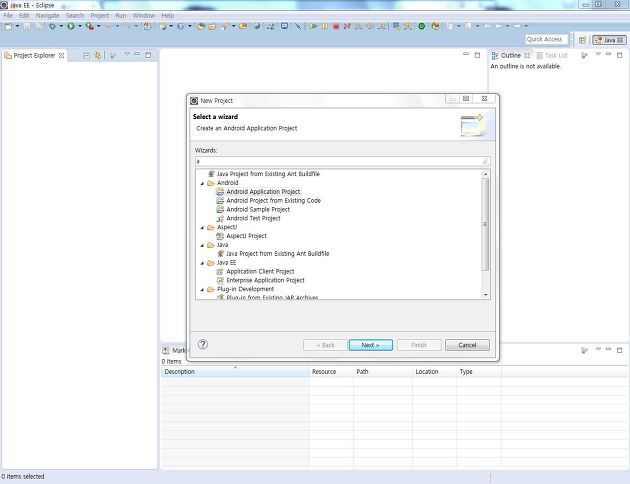Image resolution: width=630 pixels, height=484 pixels.
Task: Open the Project menu
Action: (100, 15)
